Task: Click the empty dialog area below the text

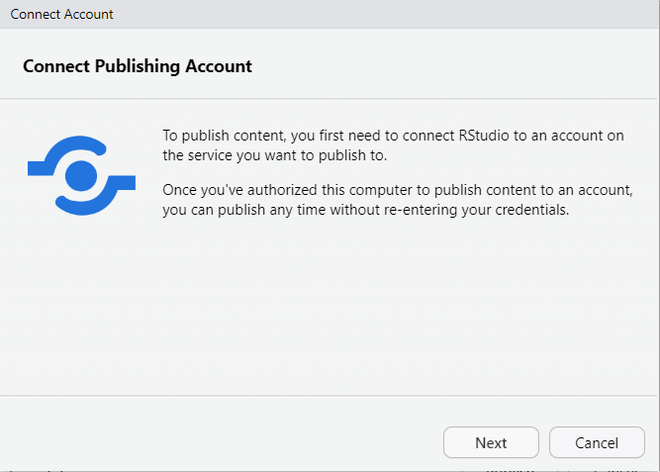Action: (330, 310)
